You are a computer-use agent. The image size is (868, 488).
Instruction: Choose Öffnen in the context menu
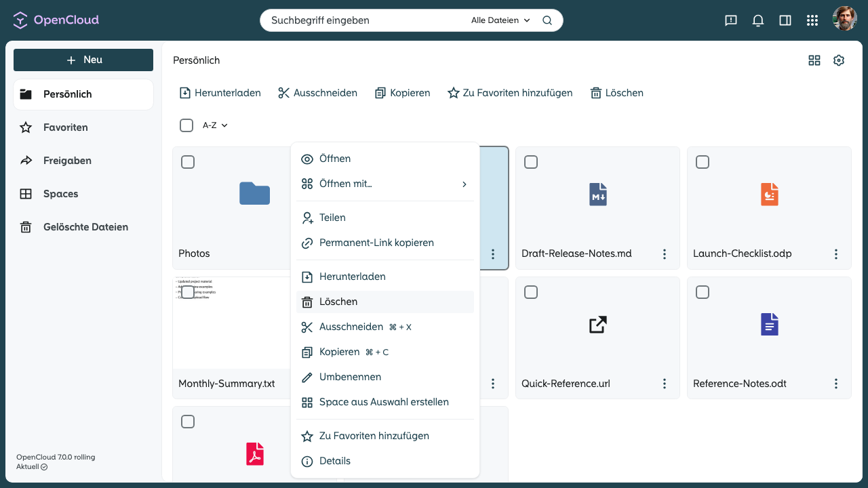pyautogui.click(x=385, y=159)
